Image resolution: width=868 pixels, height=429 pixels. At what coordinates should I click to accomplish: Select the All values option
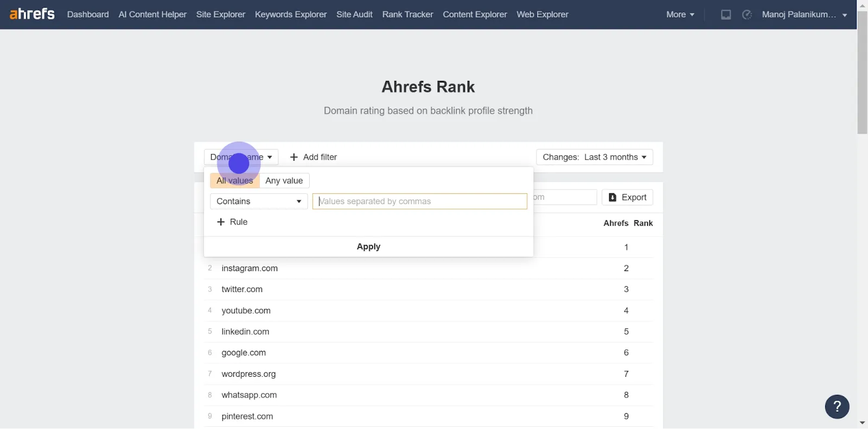[235, 181]
